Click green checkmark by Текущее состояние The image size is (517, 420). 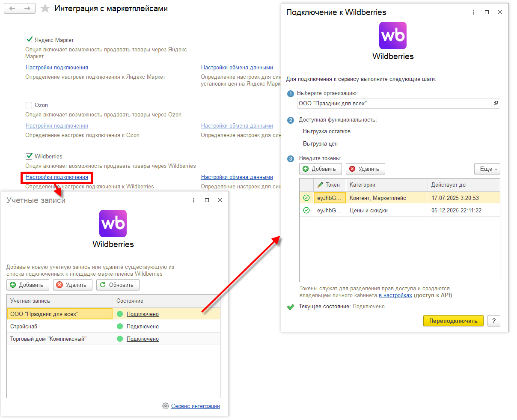(291, 307)
